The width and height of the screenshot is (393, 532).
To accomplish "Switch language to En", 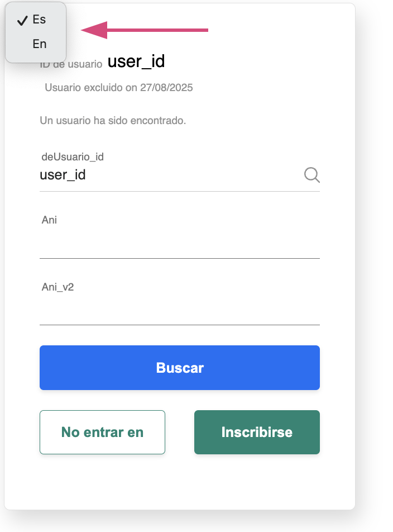I will click(39, 44).
